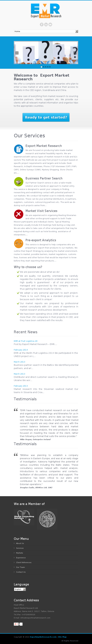Image resolution: width=92 pixels, height=644 pixels.
Task: Click the email envelope icon
Action: tap(50, 25)
